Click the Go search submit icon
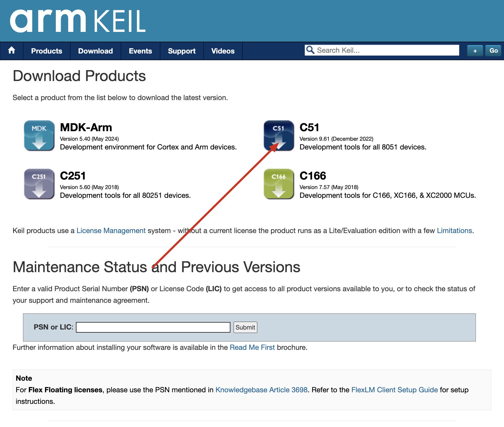Viewport: 504px width, 427px height. [493, 50]
